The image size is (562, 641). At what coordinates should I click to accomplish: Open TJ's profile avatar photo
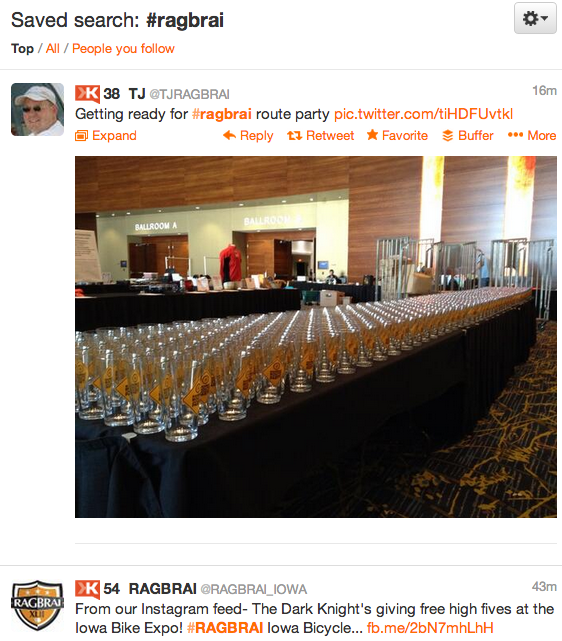38,110
